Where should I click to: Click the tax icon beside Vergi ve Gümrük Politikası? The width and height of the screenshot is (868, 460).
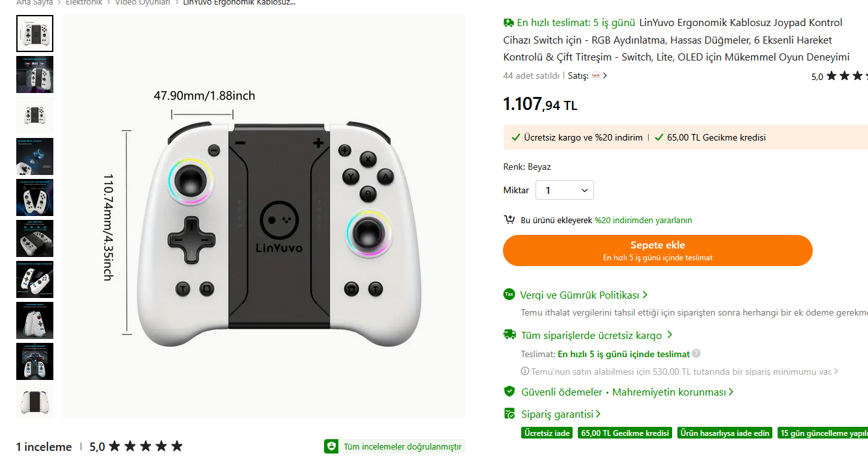click(509, 295)
